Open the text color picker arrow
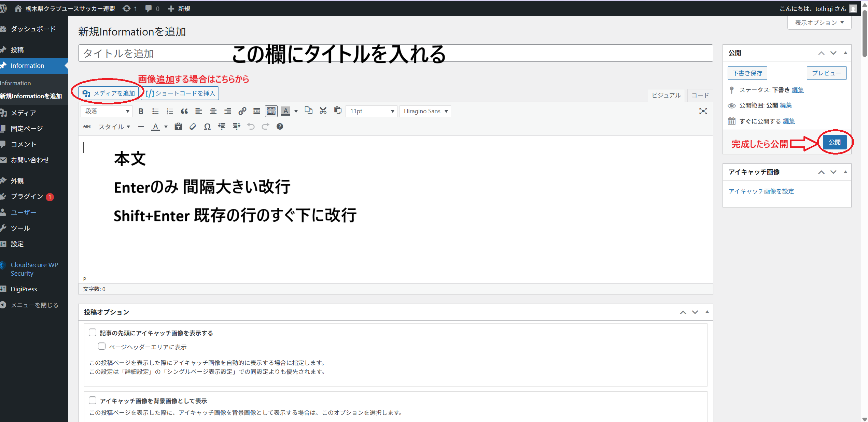The height and width of the screenshot is (422, 868). coord(166,127)
